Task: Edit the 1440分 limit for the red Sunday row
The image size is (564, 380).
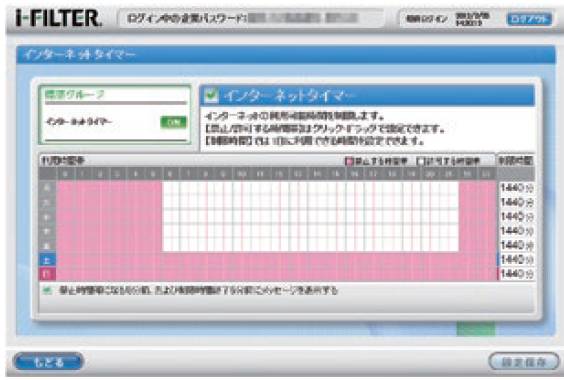Action: (516, 273)
